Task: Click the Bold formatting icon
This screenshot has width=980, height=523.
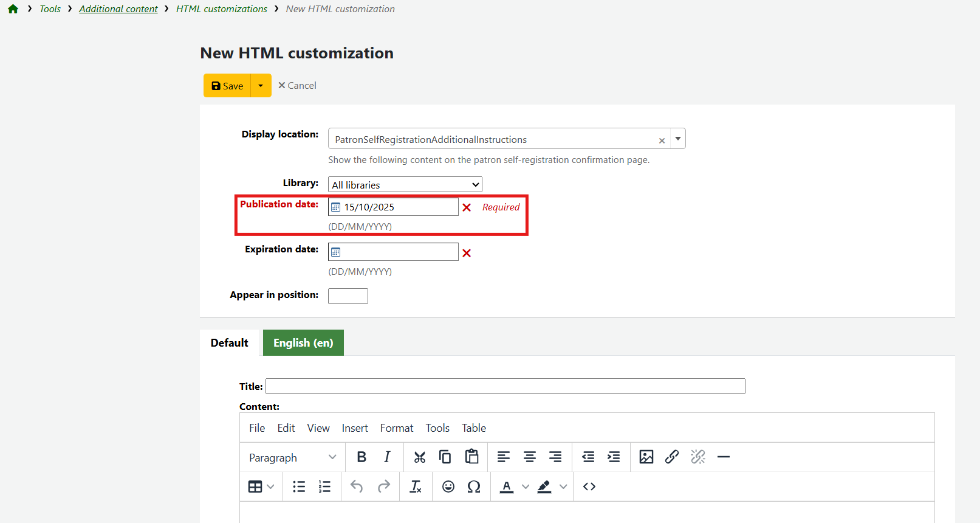Action: click(x=362, y=457)
